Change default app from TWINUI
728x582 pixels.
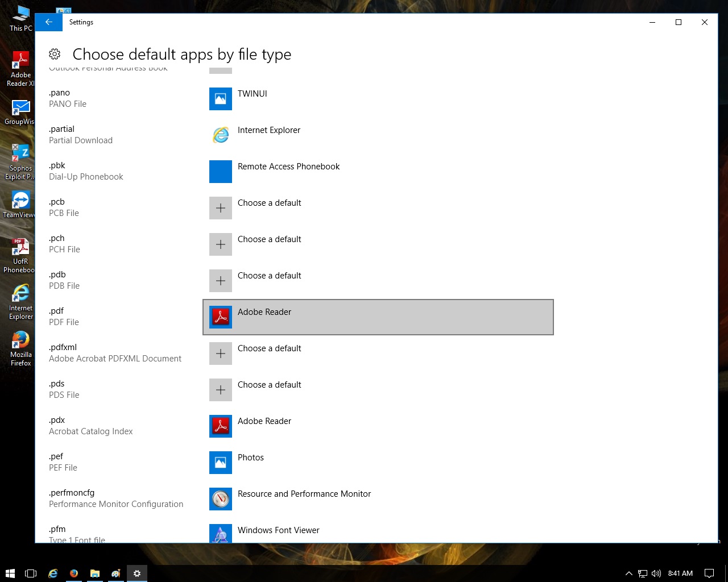pos(378,99)
